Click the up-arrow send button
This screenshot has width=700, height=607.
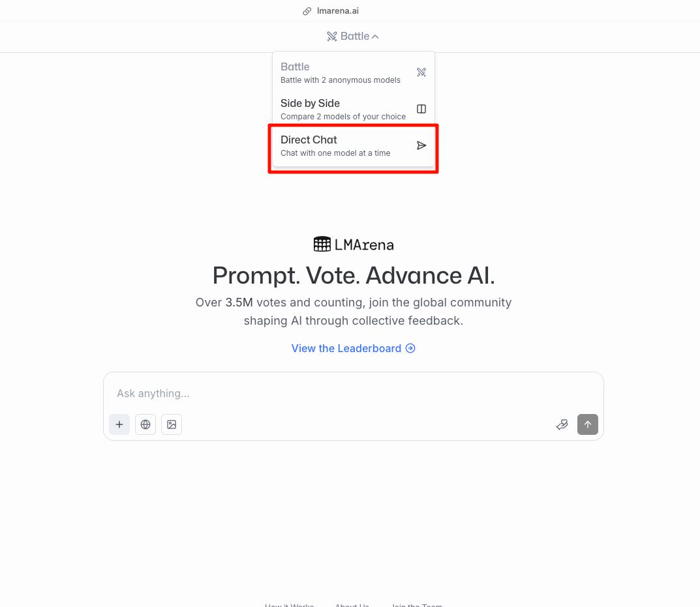[588, 424]
